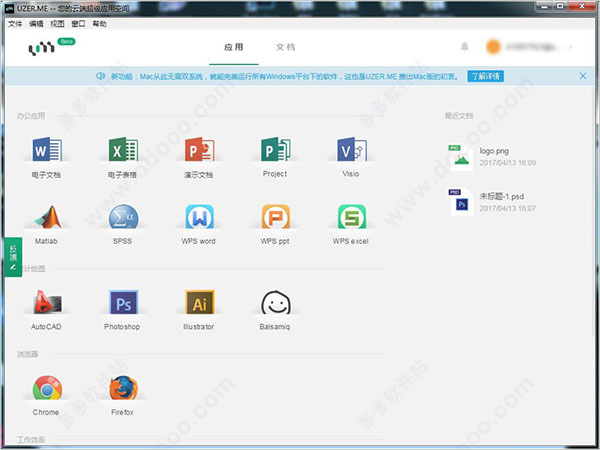Close the new feature banner
The height and width of the screenshot is (450, 600).
(x=582, y=76)
